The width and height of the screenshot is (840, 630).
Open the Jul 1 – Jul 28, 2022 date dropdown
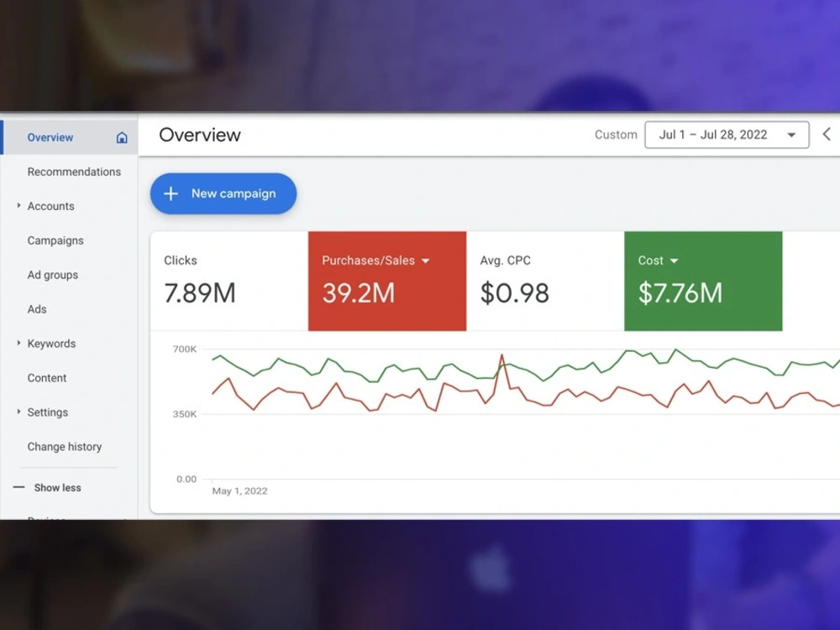[727, 134]
